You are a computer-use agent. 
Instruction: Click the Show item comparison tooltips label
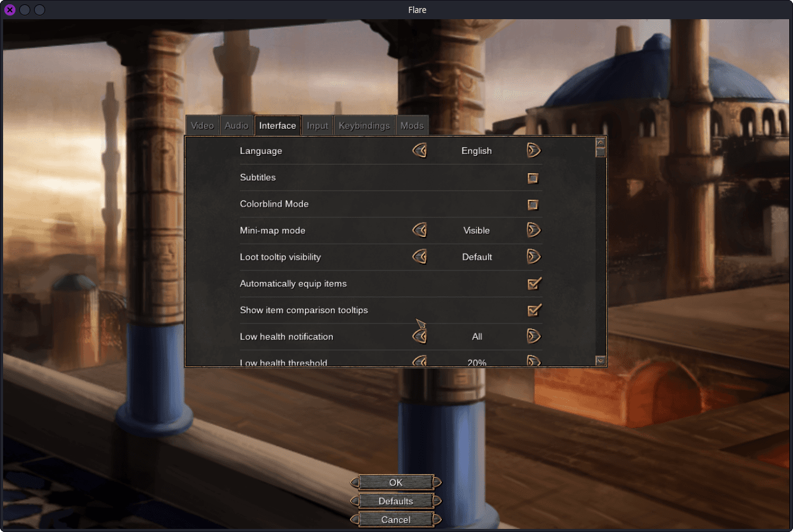(x=304, y=311)
